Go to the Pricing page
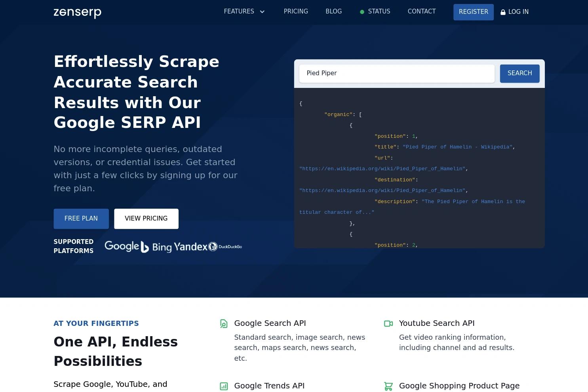588x392 pixels. point(296,11)
